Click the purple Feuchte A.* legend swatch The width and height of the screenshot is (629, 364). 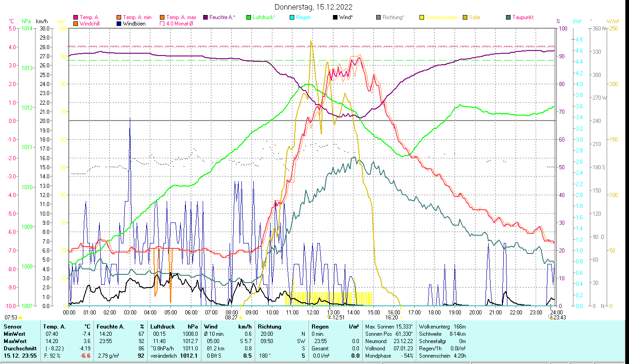(x=206, y=17)
